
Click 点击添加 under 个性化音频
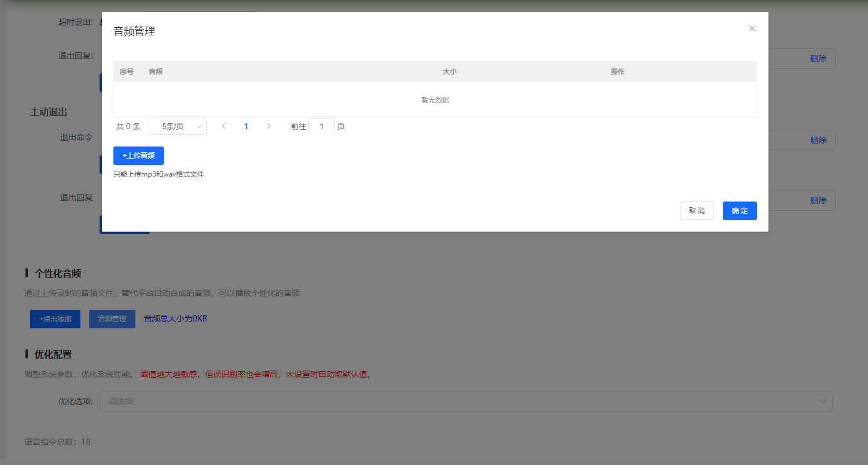[55, 318]
